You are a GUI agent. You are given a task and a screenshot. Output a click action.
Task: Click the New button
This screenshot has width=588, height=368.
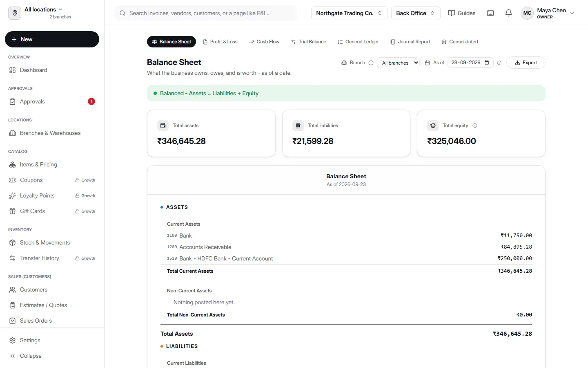52,39
